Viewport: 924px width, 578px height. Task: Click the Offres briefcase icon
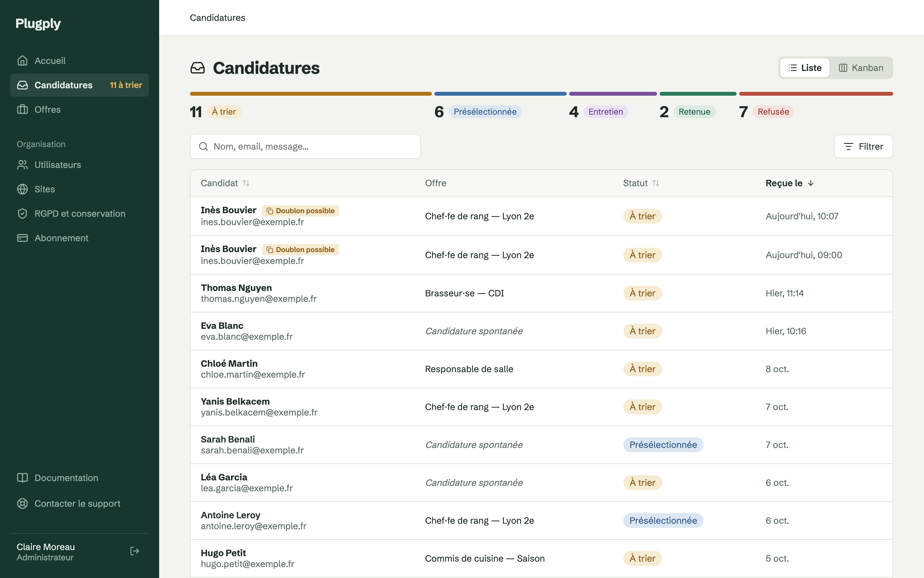point(22,110)
